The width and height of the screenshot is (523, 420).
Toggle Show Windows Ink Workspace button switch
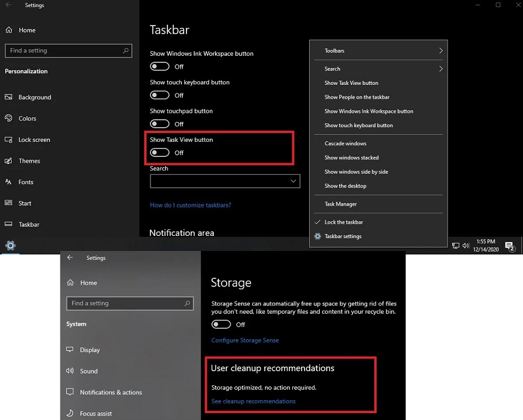pos(159,66)
